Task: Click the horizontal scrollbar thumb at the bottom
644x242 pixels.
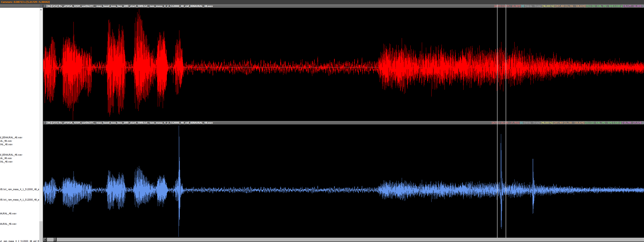Action: [x=55, y=239]
